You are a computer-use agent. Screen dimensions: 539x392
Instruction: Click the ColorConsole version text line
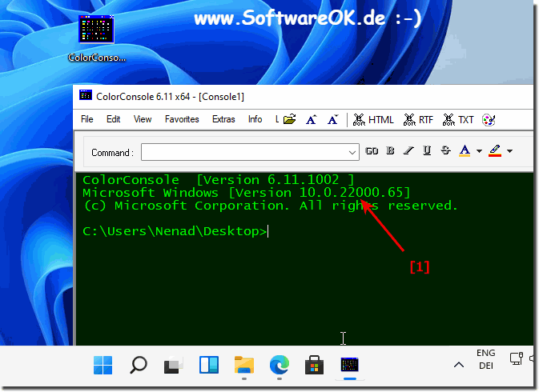[219, 180]
